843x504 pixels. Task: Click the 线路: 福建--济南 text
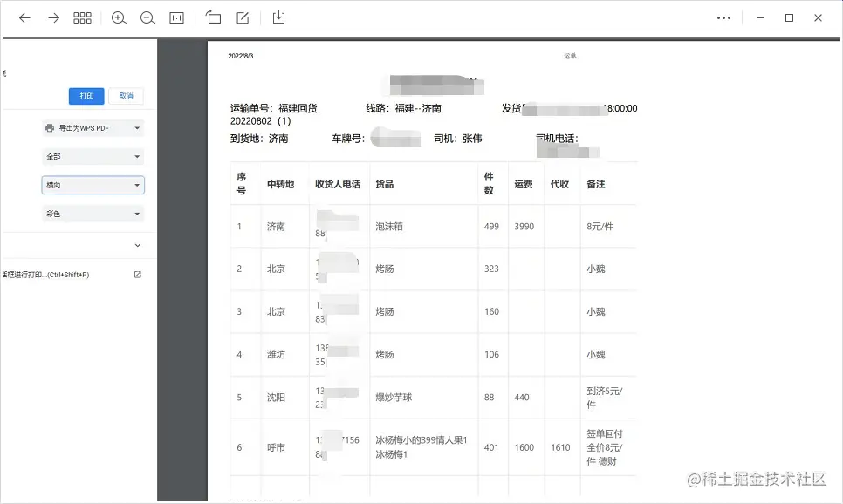click(x=404, y=108)
